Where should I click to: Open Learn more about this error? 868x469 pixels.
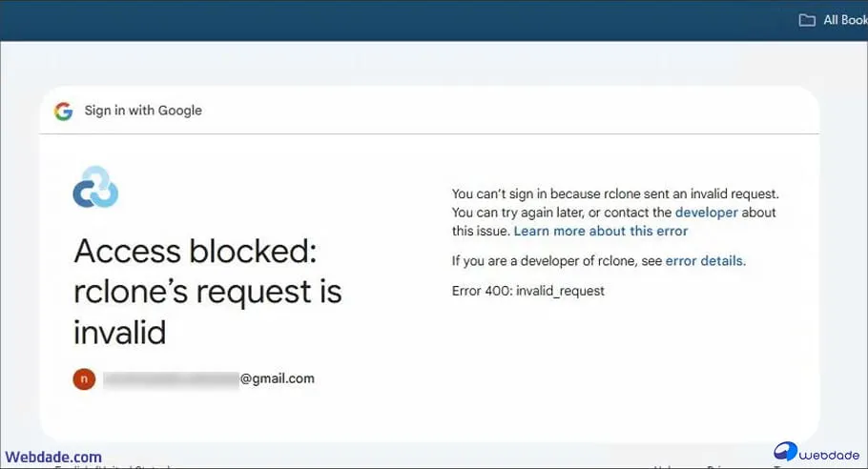(x=601, y=231)
